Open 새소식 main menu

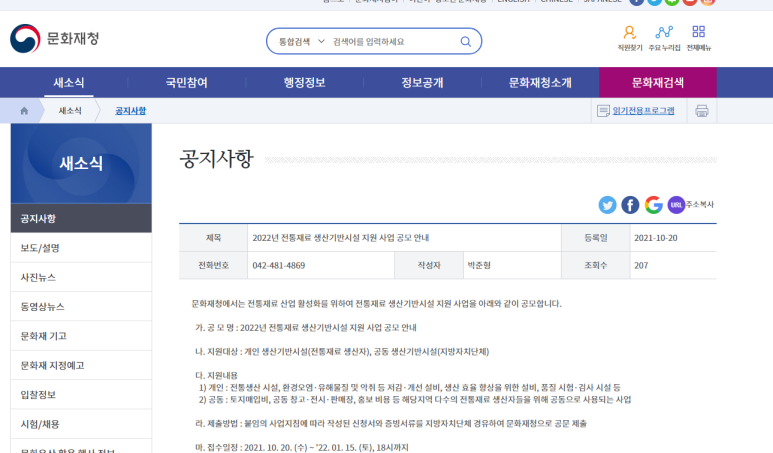point(69,82)
